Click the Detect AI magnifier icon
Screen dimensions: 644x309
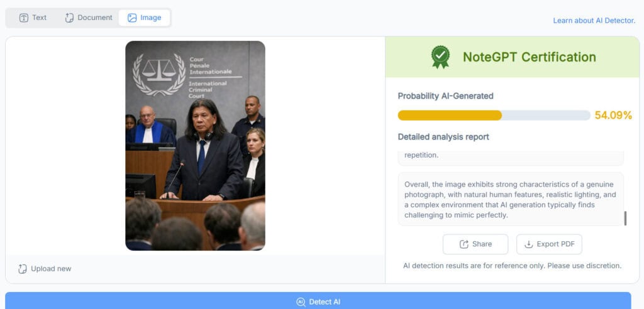click(301, 302)
